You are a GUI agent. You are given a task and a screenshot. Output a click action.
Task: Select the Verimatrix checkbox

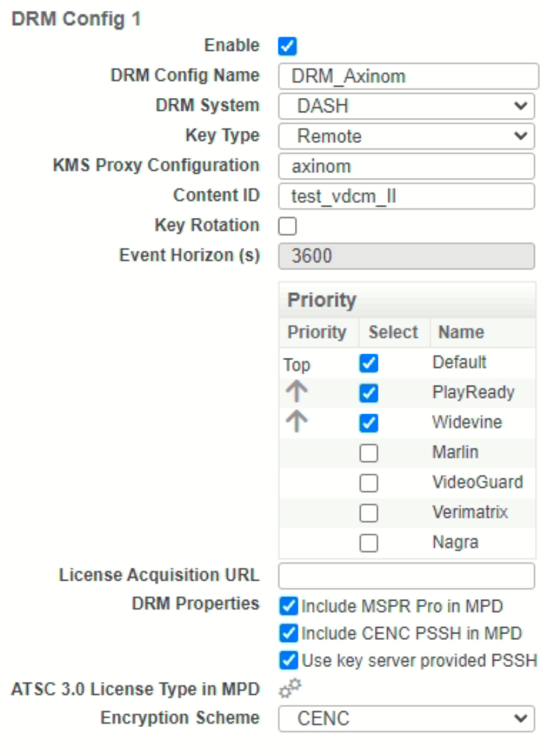[x=368, y=513]
